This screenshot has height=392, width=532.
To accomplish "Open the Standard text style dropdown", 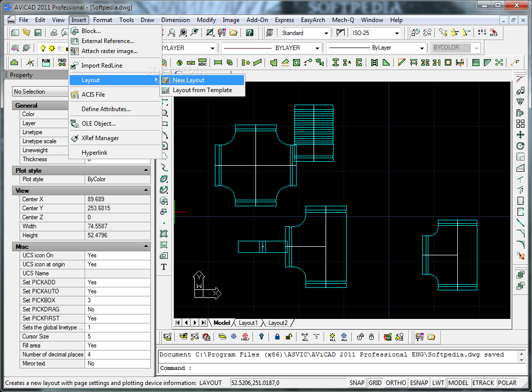I will click(326, 33).
